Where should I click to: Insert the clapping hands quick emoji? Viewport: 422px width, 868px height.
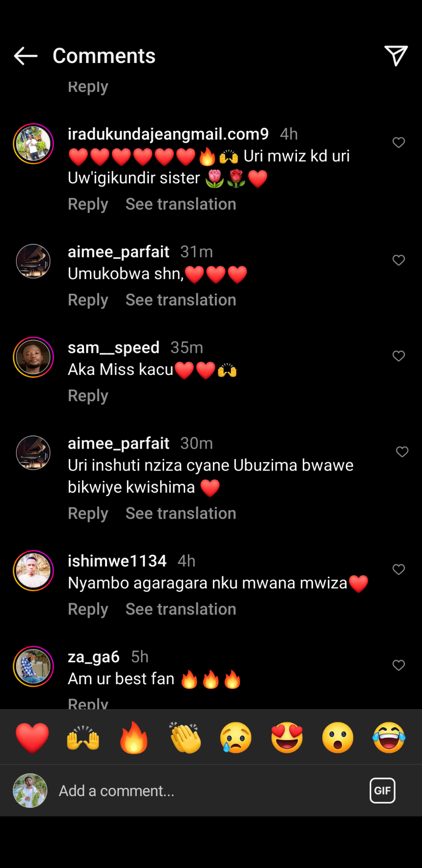[x=185, y=738]
